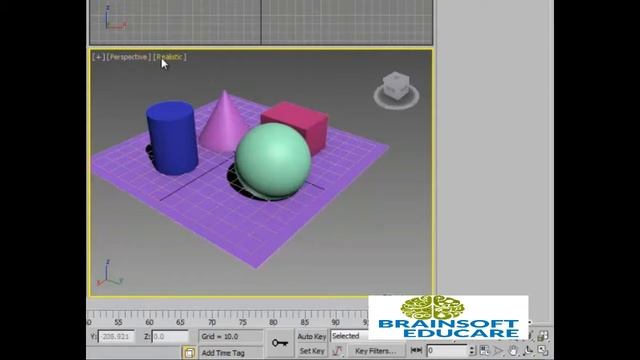640x360 pixels.
Task: Toggle Set Key mode
Action: click(311, 351)
